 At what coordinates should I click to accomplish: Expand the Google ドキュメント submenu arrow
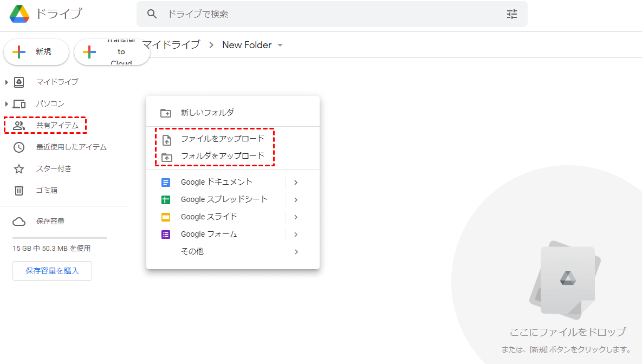(296, 183)
